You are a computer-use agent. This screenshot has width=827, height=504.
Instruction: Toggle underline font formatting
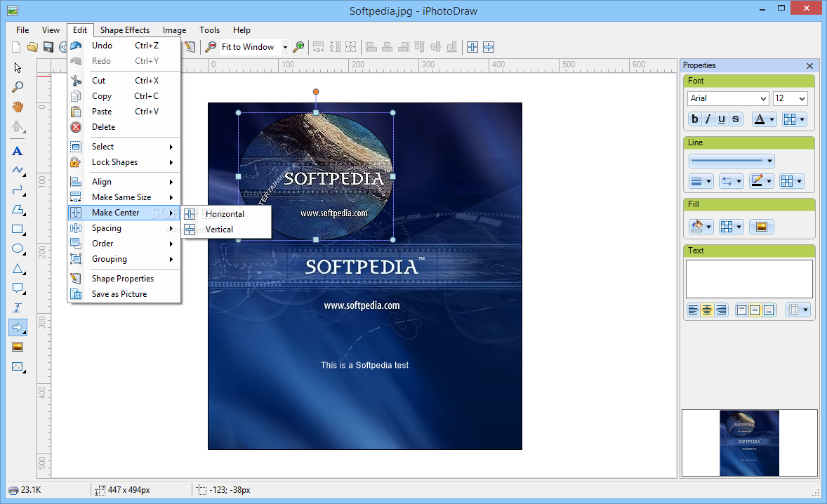(722, 119)
